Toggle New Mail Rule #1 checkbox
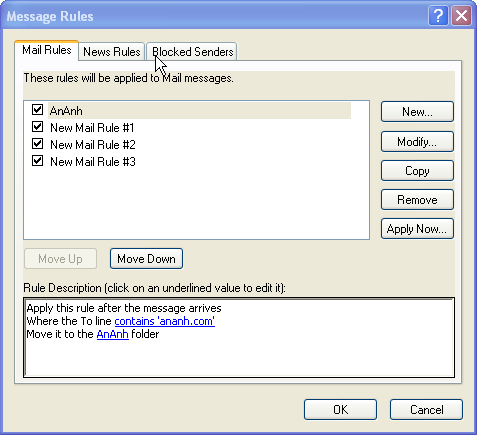The width and height of the screenshot is (477, 435). (x=37, y=127)
